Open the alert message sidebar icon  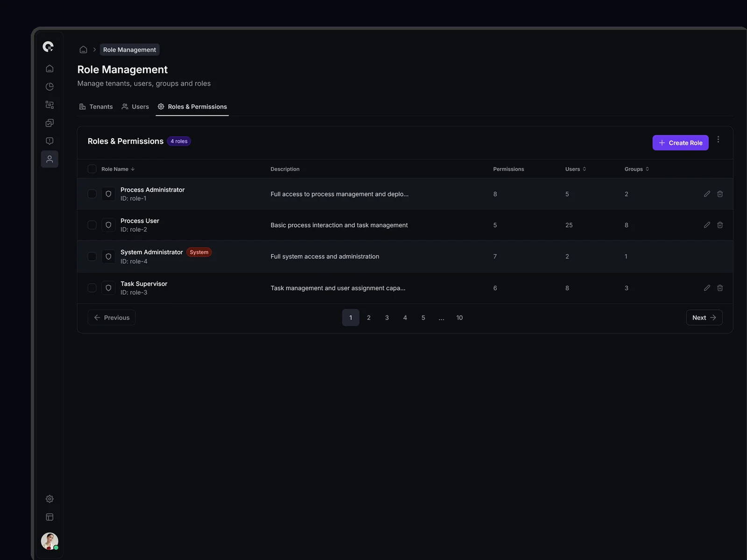pos(49,141)
